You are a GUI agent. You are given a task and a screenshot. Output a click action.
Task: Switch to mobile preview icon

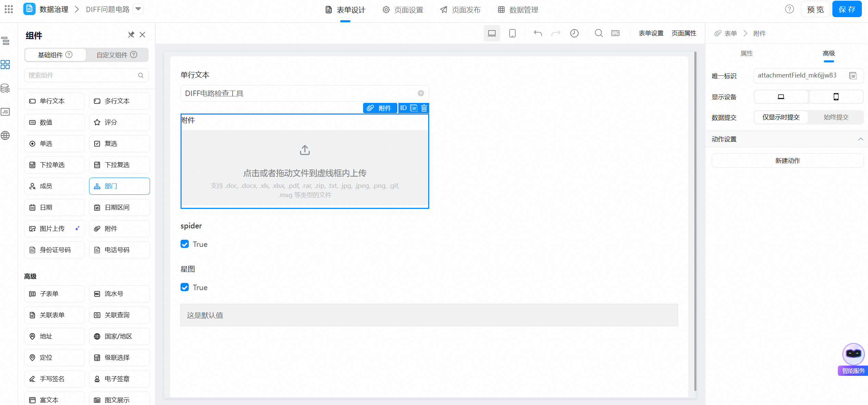pos(512,33)
